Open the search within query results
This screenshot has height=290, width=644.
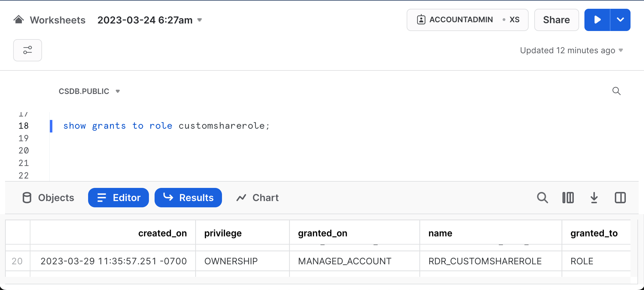pyautogui.click(x=543, y=198)
